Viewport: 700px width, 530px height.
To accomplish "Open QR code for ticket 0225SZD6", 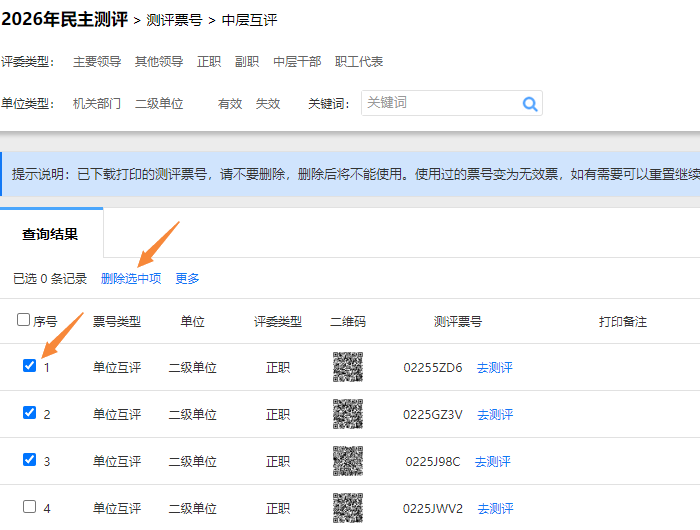I will [x=347, y=367].
